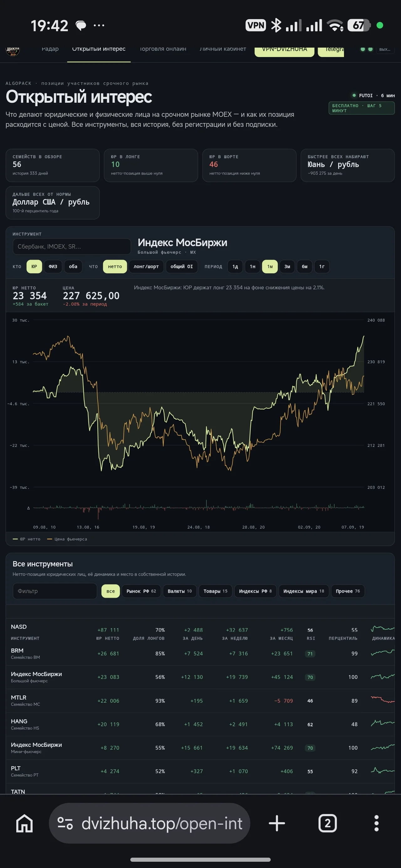Toggle Цена фьючерса series in chart legend

[x=67, y=539]
